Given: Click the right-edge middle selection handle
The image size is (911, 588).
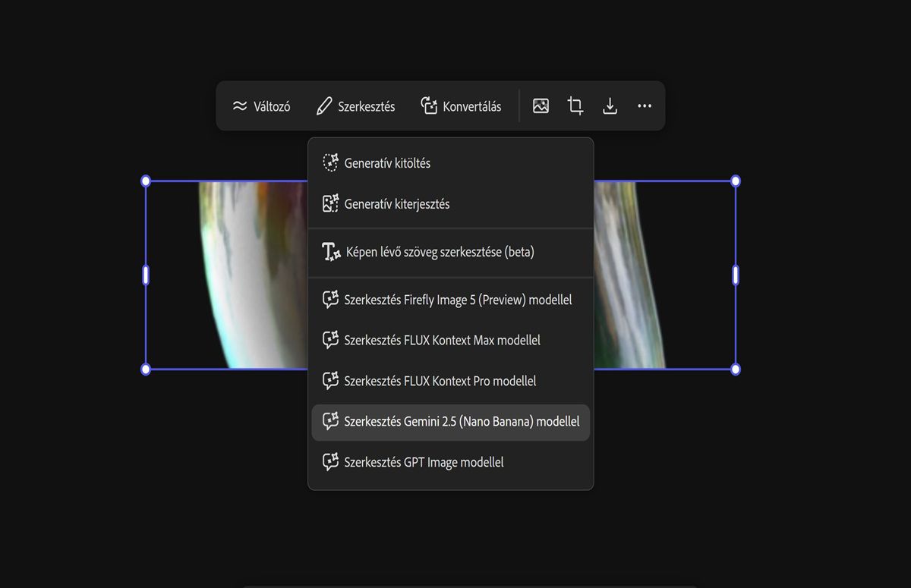Looking at the screenshot, I should pos(735,275).
